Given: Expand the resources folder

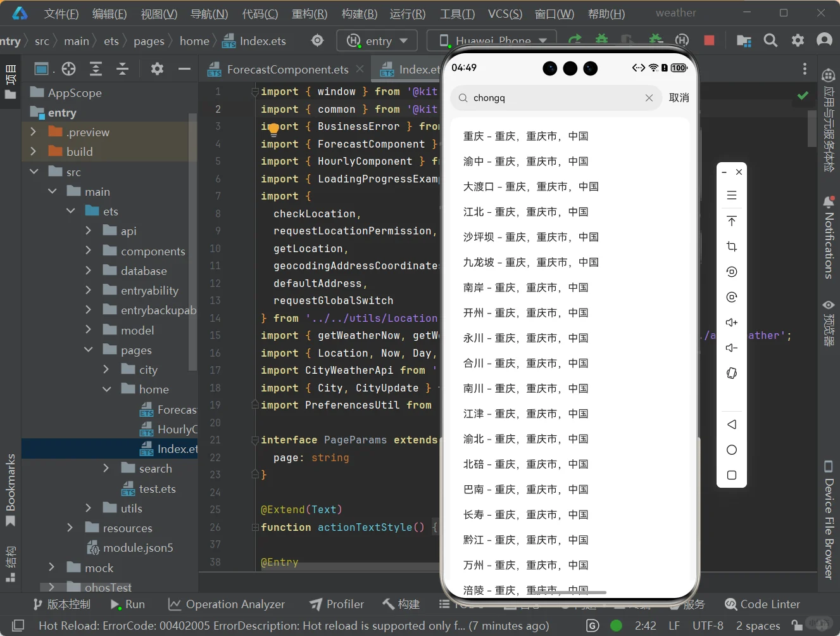Looking at the screenshot, I should [70, 528].
